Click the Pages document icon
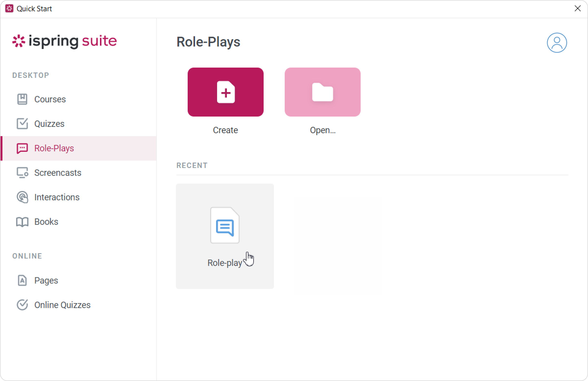This screenshot has width=588, height=381. point(22,281)
